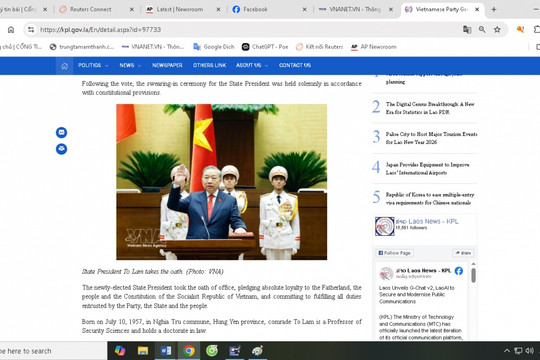Viewport: 540px width, 360px height.
Task: Open the Copilot taskbar icon
Action: pos(120,351)
